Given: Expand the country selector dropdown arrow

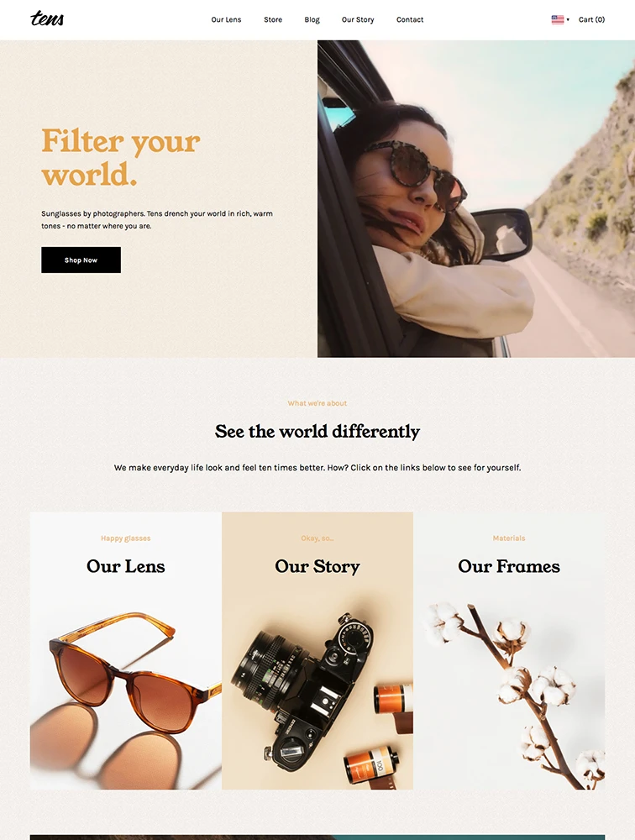Looking at the screenshot, I should [568, 20].
